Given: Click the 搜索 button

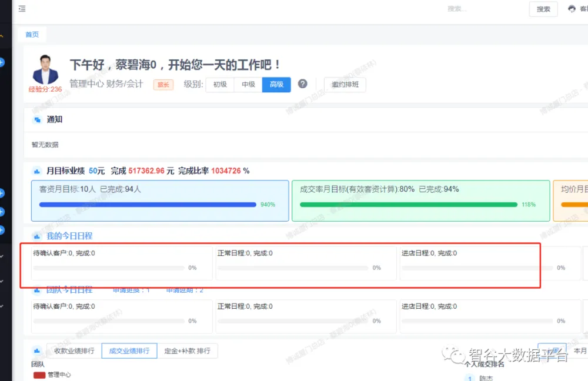Looking at the screenshot, I should (x=543, y=9).
